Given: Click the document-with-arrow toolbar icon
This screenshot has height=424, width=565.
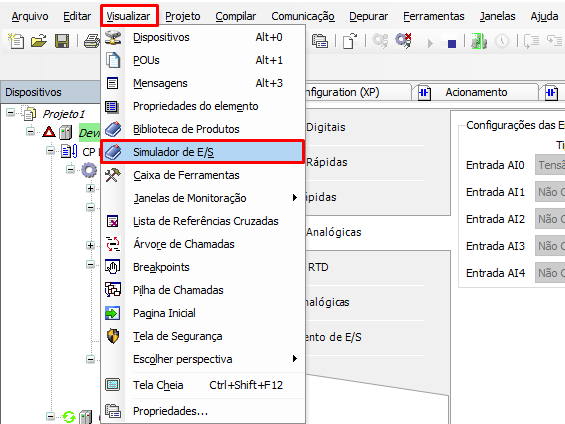Looking at the screenshot, I should (350, 41).
